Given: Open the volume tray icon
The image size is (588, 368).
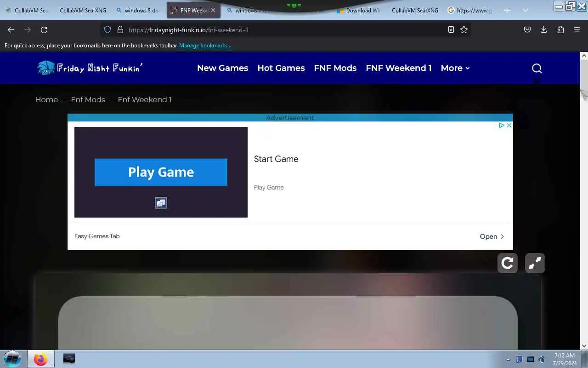Looking at the screenshot, I should (542, 359).
